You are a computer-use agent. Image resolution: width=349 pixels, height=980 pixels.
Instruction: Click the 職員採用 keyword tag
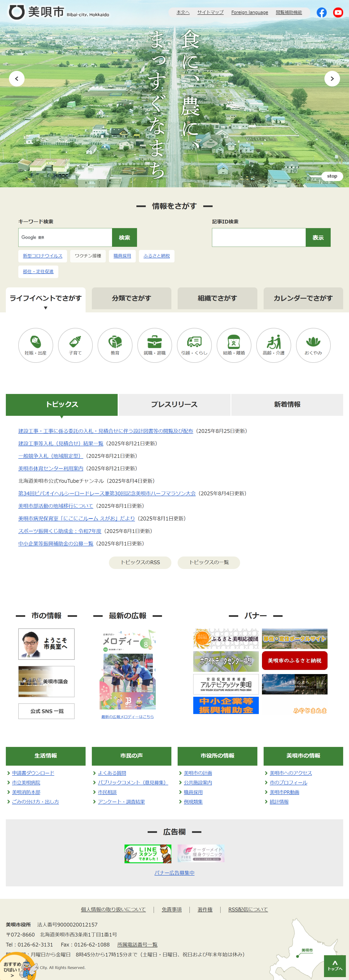[x=122, y=256]
